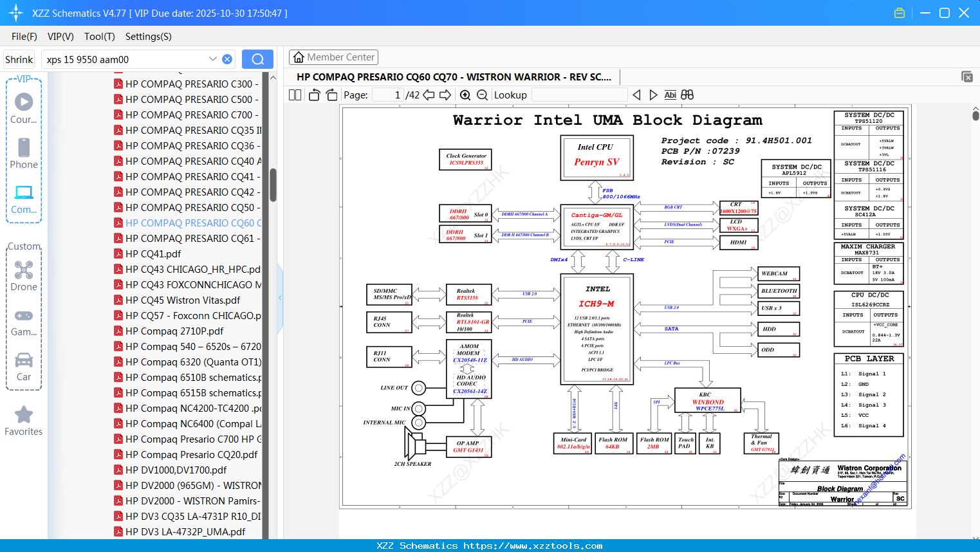Viewport: 980px width, 552px height.
Task: Open HP Compaq 2710P.pdf
Action: (169, 331)
